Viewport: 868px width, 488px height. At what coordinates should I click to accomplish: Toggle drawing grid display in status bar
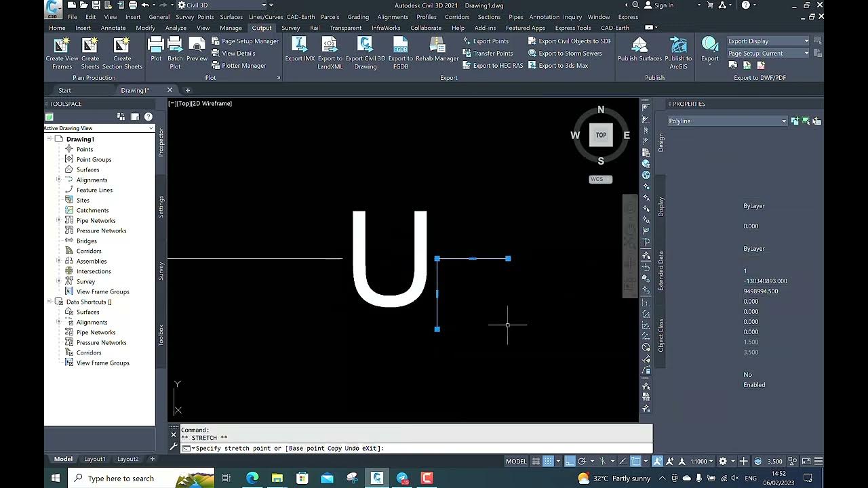click(536, 461)
